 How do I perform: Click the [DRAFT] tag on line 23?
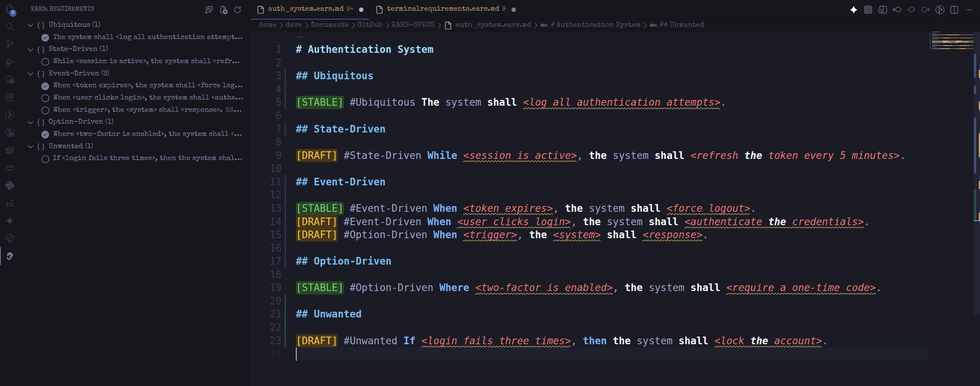[x=317, y=341]
